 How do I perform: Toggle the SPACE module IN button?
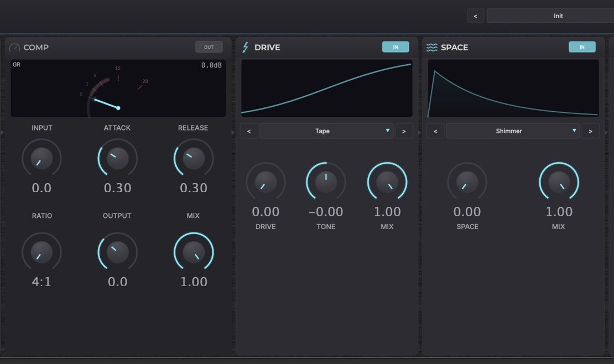(582, 47)
